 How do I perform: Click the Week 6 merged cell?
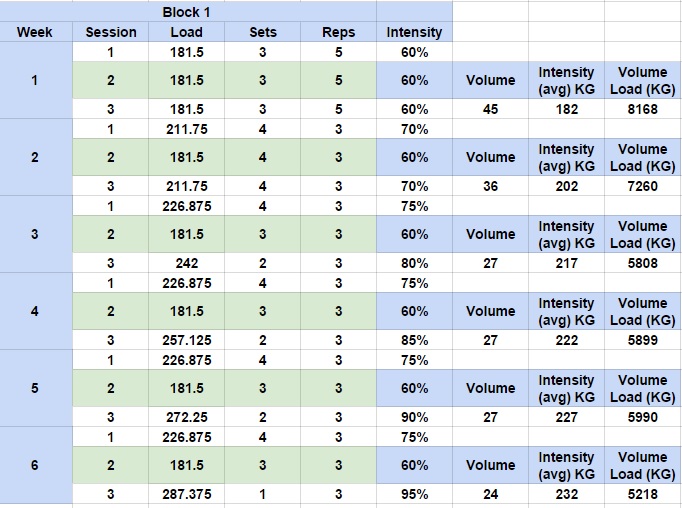pyautogui.click(x=35, y=465)
